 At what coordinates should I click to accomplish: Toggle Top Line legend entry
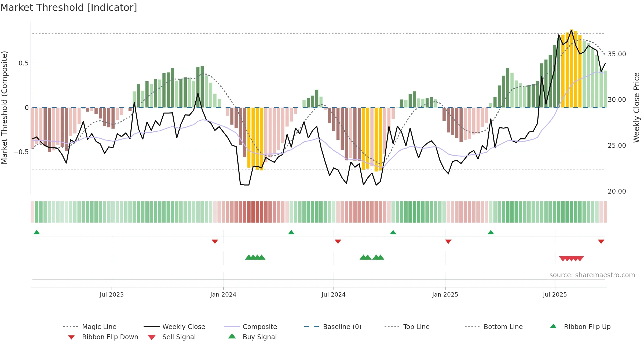407,327
